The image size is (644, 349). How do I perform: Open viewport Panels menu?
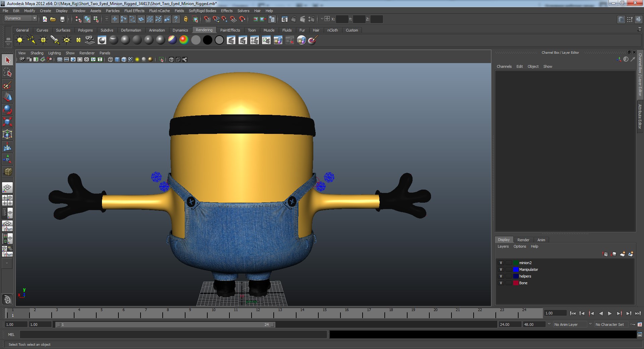click(105, 53)
